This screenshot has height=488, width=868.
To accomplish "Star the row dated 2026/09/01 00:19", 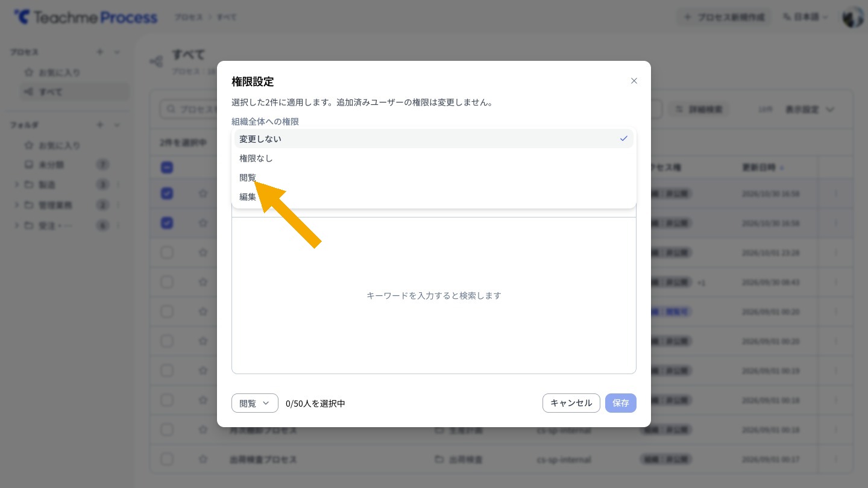I will pyautogui.click(x=203, y=371).
